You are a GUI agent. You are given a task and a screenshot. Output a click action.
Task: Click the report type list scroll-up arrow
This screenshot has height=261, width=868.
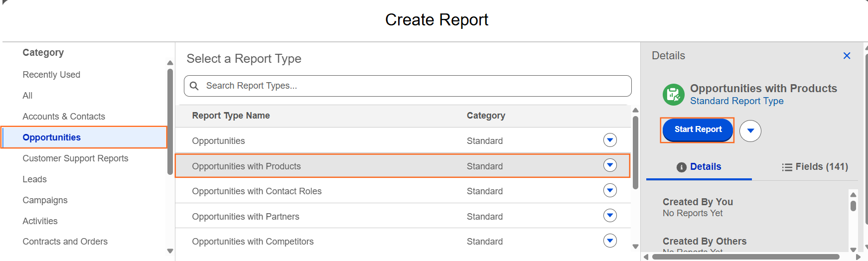[x=635, y=110]
